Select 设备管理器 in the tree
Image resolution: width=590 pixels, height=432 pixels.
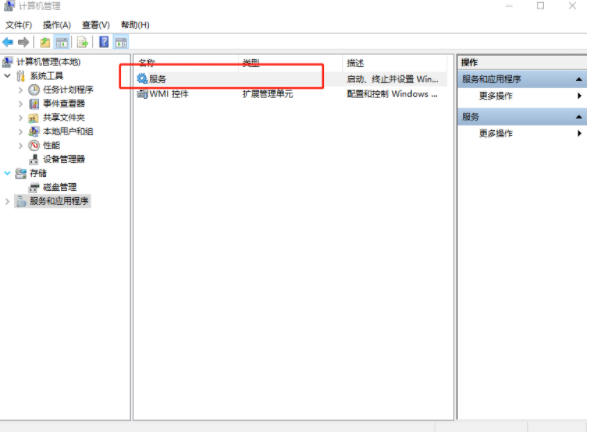tap(64, 159)
